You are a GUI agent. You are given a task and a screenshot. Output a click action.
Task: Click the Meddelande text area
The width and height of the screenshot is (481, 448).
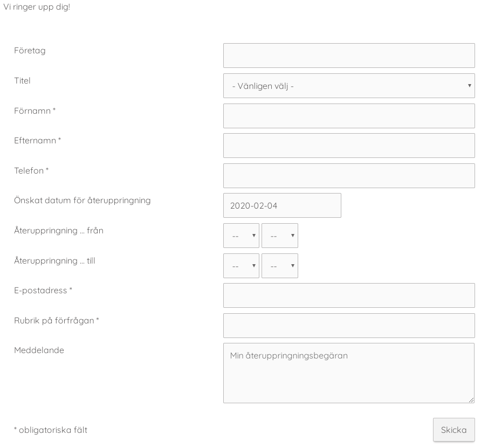click(x=349, y=373)
